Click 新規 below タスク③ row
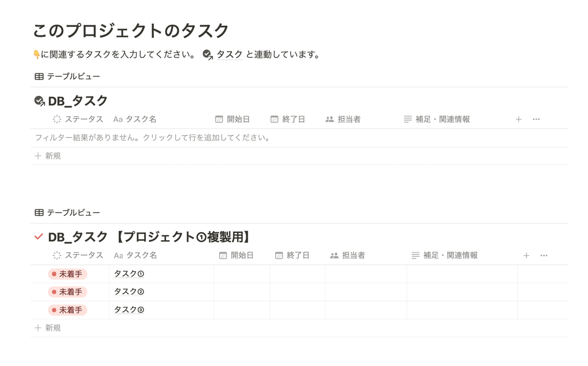 (x=48, y=328)
